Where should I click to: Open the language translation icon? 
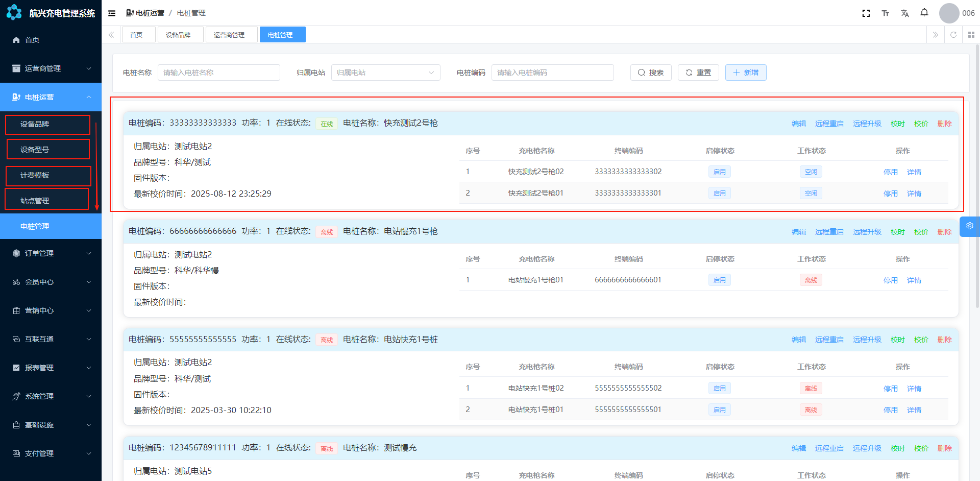coord(904,13)
